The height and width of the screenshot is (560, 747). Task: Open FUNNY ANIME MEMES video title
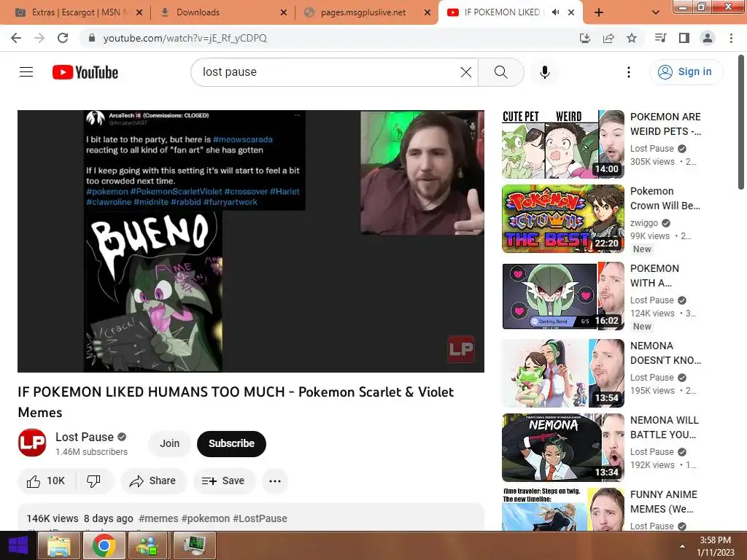pyautogui.click(x=664, y=502)
